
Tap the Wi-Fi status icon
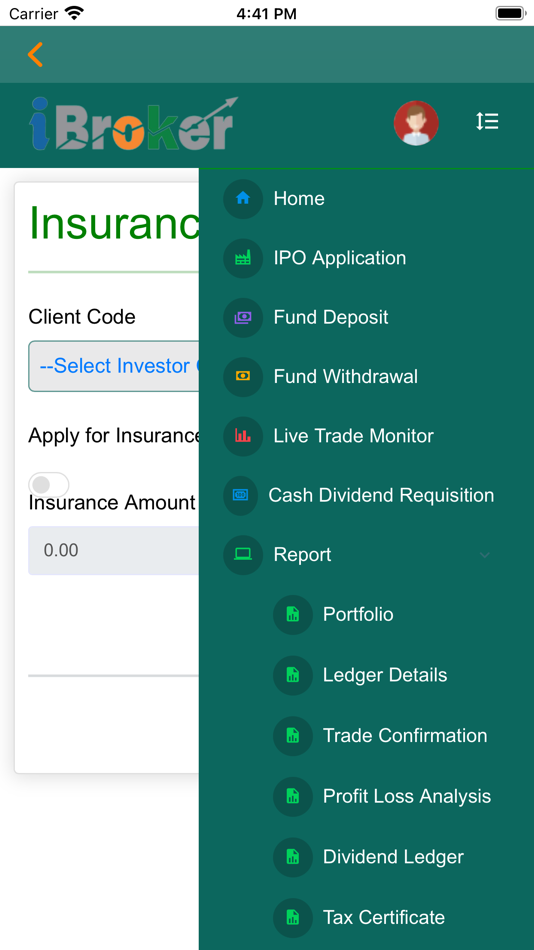[74, 13]
